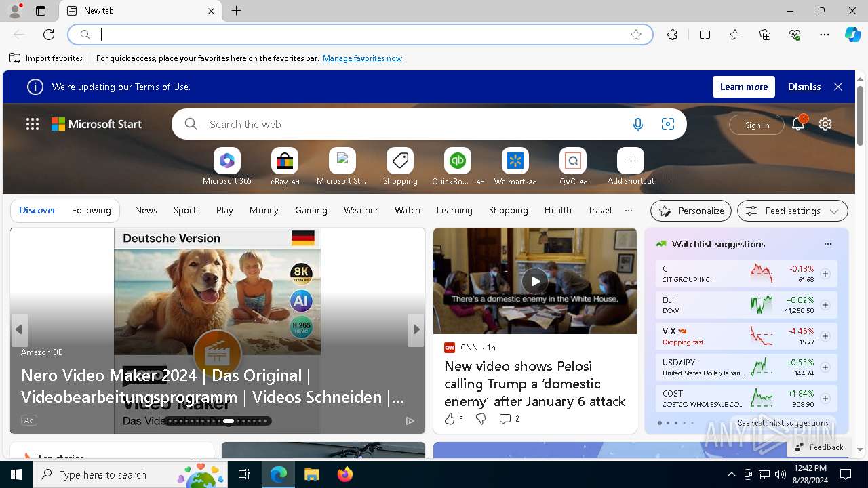The height and width of the screenshot is (488, 868).
Task: Dismiss the Terms of Use banner
Action: [804, 87]
